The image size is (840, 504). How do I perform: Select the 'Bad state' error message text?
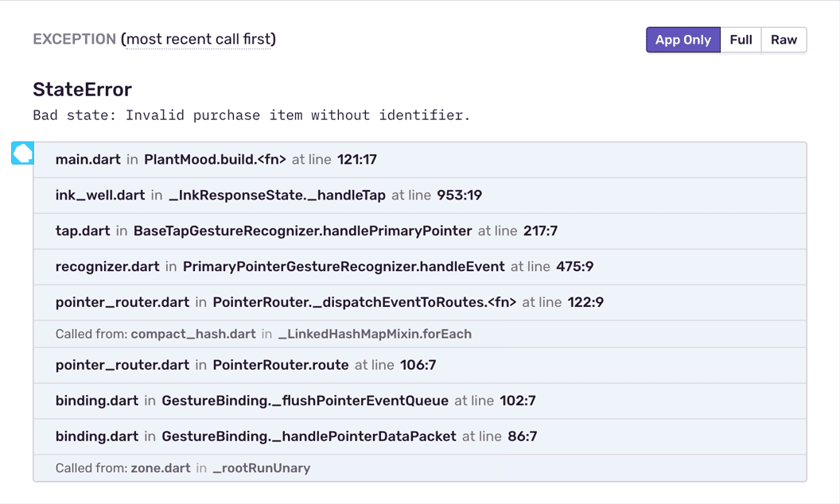[251, 114]
